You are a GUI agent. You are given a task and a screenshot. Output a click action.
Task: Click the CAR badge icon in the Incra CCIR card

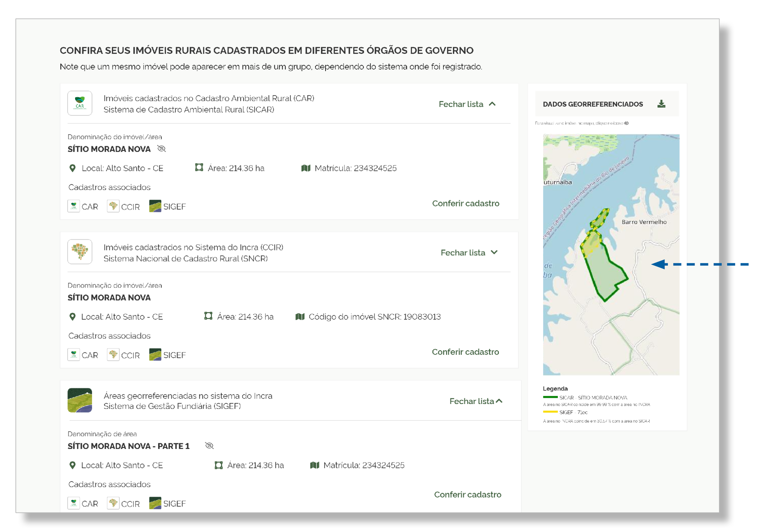(74, 355)
